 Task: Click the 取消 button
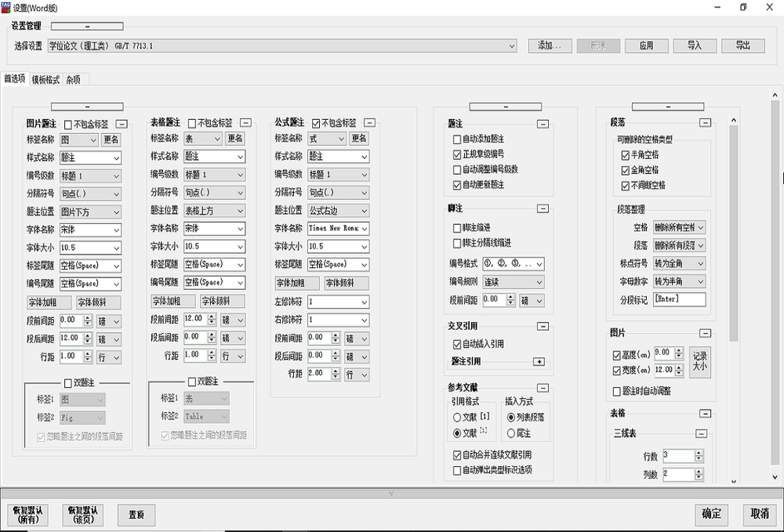[x=760, y=514]
